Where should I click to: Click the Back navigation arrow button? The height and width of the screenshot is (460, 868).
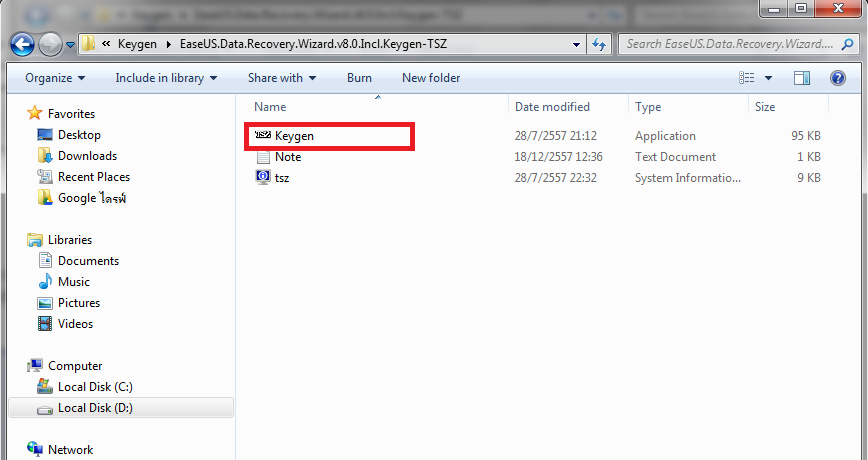point(23,44)
